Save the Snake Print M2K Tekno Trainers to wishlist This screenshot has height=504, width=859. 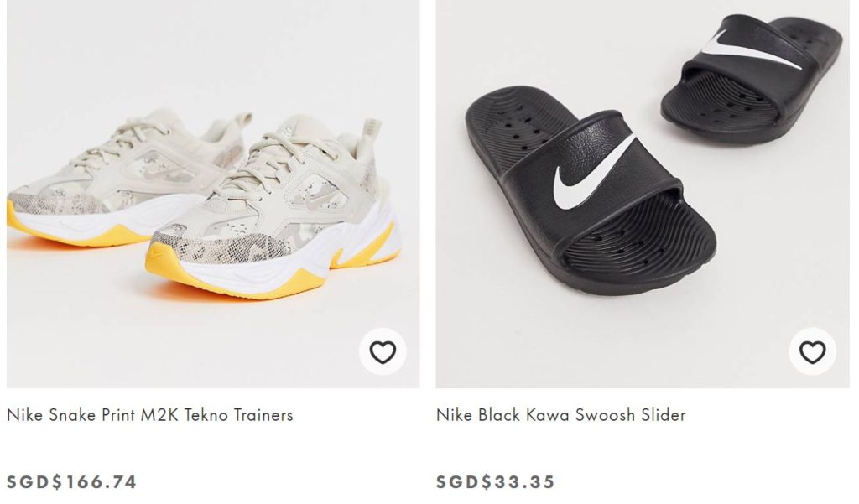(383, 352)
